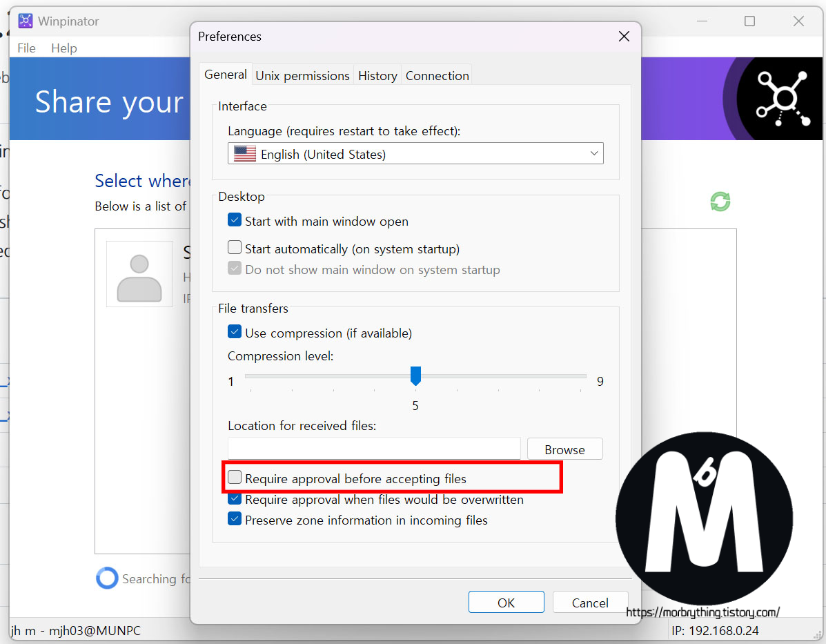The image size is (826, 644).
Task: Switch to the History tab
Action: [x=377, y=76]
